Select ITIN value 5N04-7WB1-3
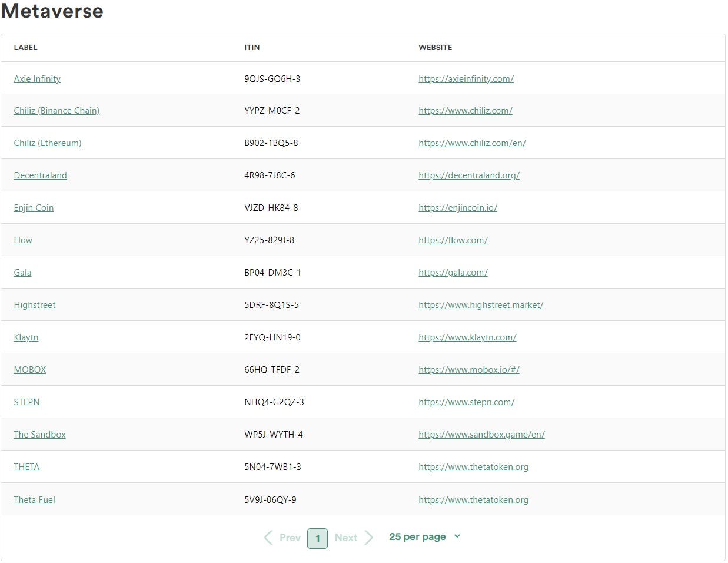 272,467
